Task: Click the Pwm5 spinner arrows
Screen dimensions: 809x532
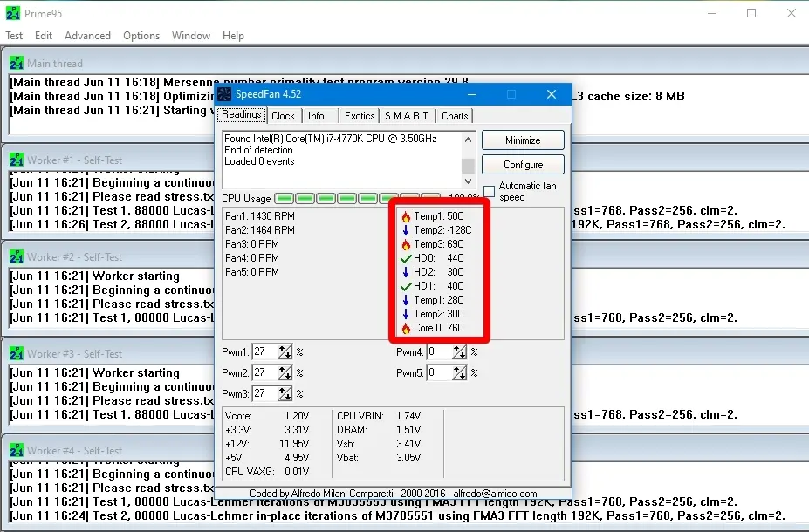Action: point(459,372)
